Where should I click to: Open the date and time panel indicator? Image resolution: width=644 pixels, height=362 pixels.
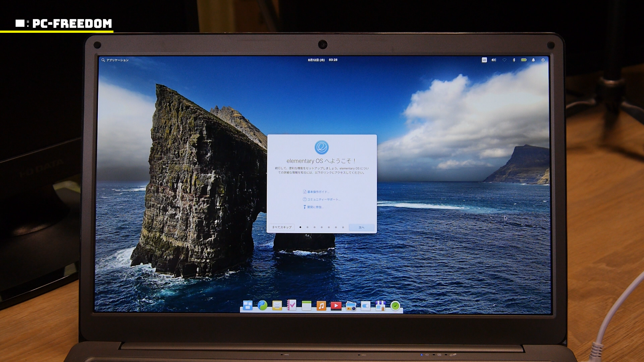322,60
